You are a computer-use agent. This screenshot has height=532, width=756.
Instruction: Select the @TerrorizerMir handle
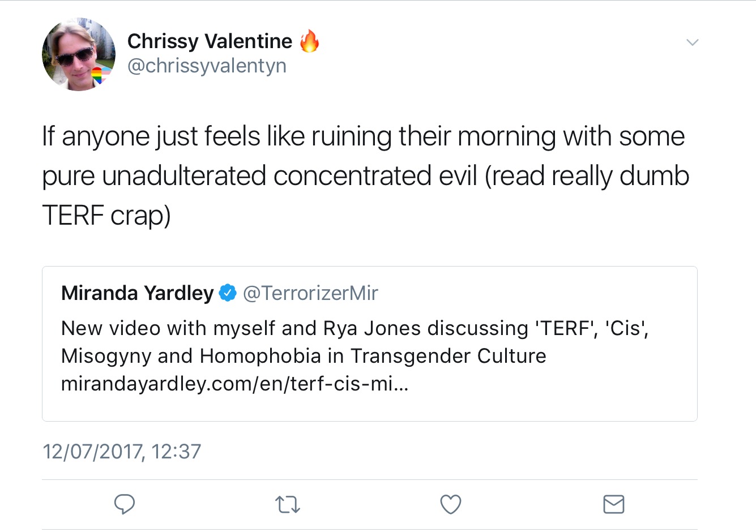pos(310,293)
